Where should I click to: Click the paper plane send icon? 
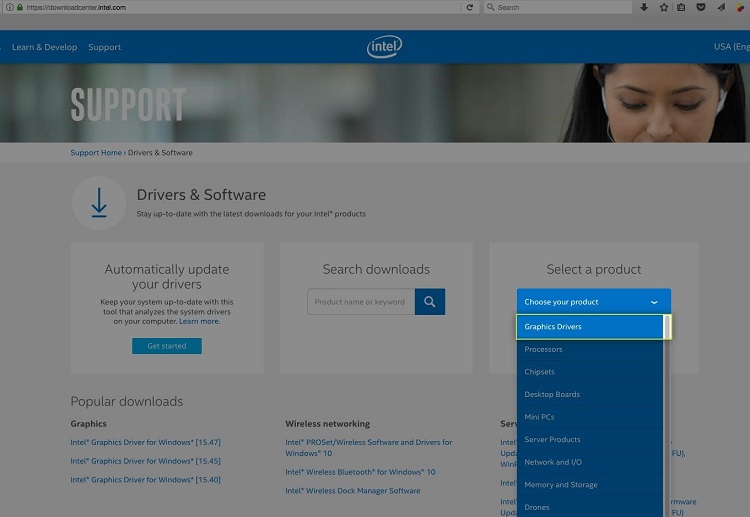(720, 7)
